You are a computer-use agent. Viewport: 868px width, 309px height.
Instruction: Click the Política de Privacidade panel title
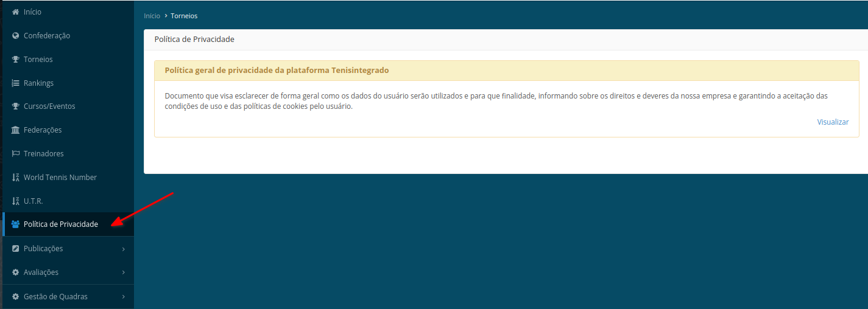194,40
